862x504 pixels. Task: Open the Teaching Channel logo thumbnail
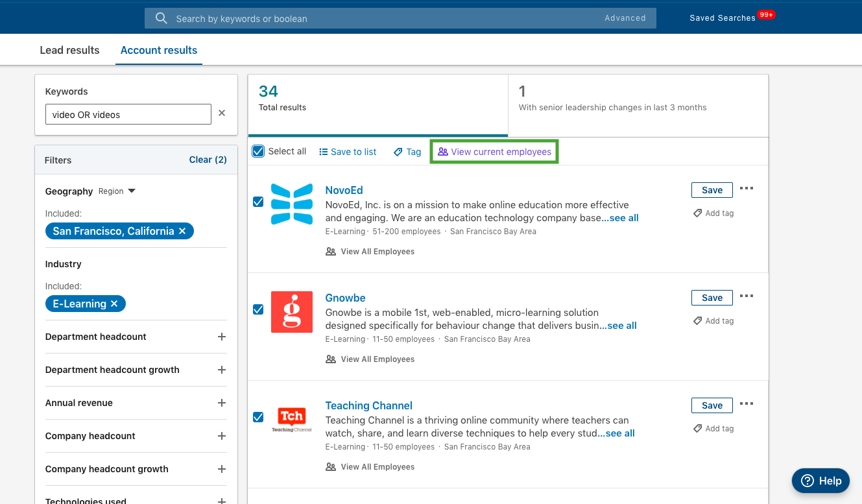tap(292, 420)
